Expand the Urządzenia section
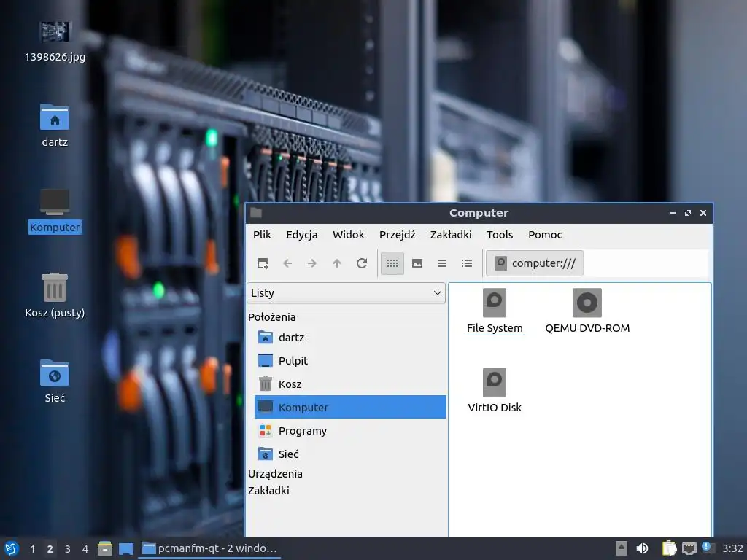This screenshot has height=560, width=747. point(275,474)
